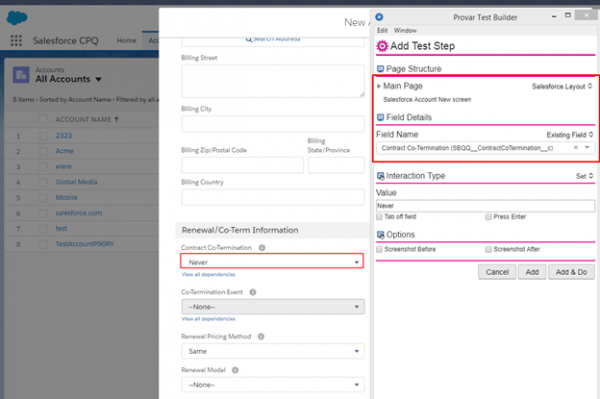Click the Add Test Step gear icon

382,46
